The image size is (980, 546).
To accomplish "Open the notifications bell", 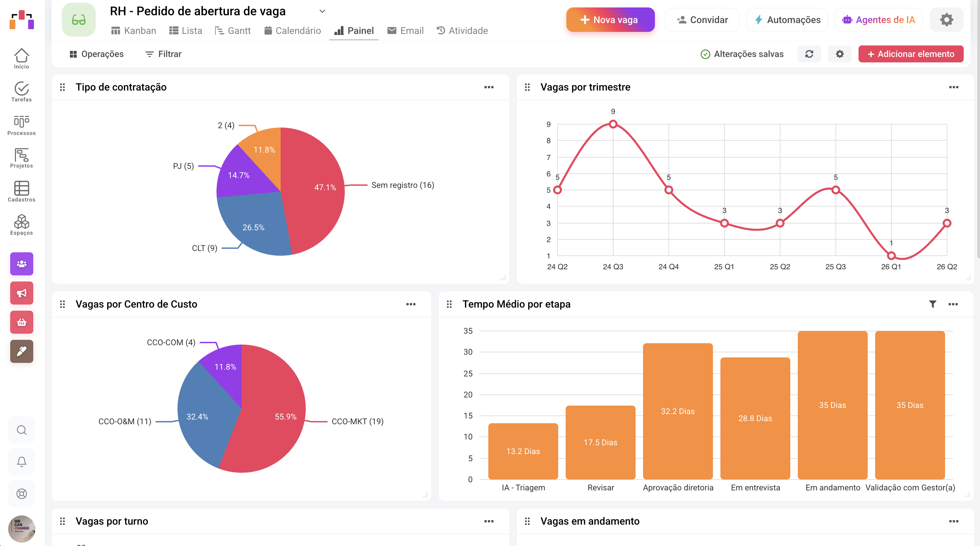I will 22,462.
